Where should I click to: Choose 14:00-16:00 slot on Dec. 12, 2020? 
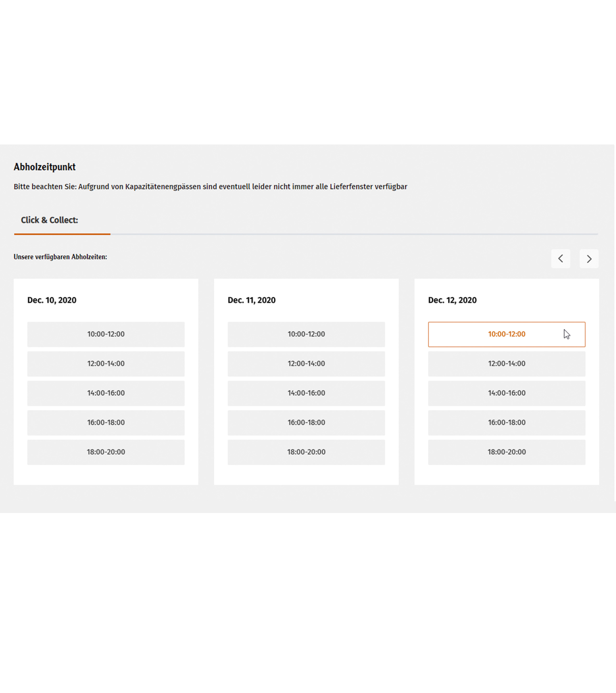point(507,393)
